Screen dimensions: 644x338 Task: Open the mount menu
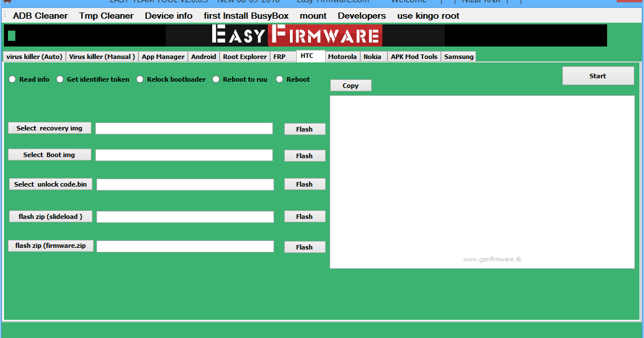313,16
